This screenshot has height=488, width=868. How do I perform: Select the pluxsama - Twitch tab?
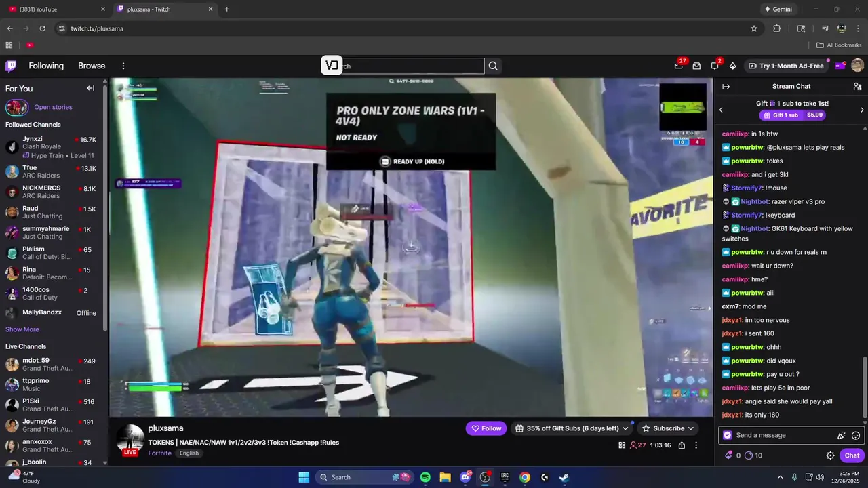(165, 9)
